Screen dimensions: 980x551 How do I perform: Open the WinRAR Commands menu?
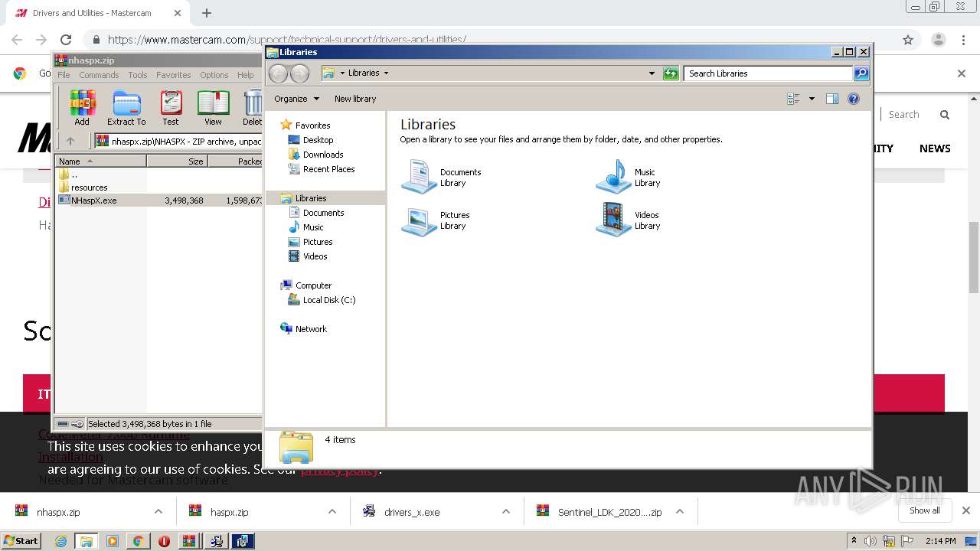(x=99, y=75)
